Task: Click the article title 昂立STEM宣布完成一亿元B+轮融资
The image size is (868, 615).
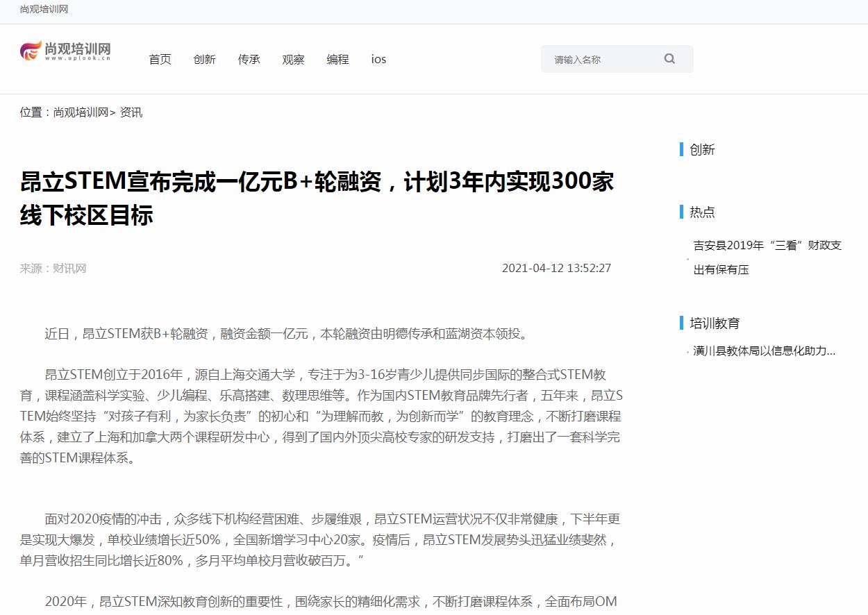Action: pyautogui.click(x=317, y=199)
